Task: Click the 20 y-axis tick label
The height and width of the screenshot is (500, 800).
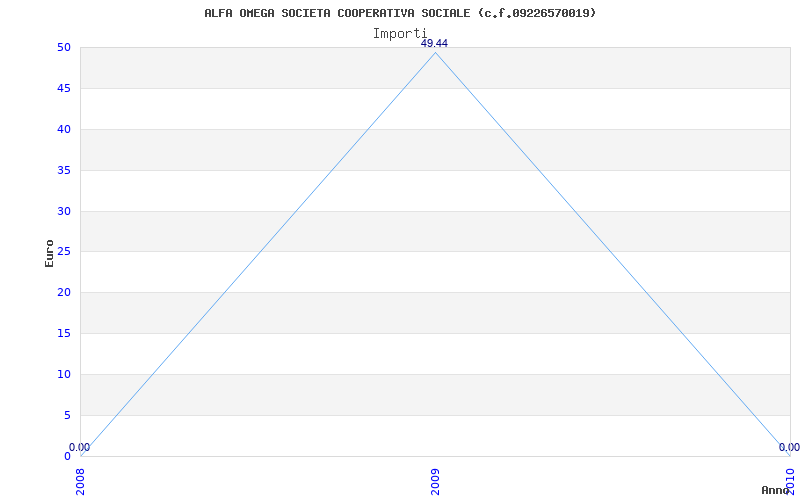Action: pos(64,292)
